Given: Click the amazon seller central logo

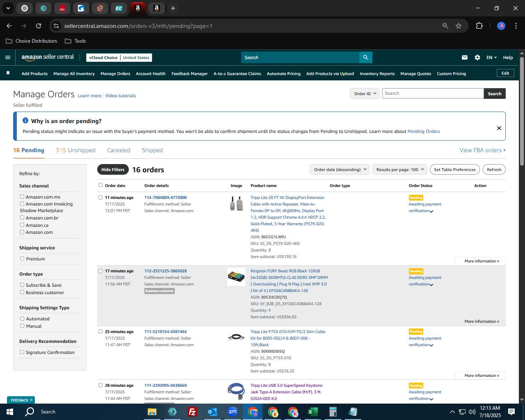Looking at the screenshot, I should pyautogui.click(x=48, y=57).
